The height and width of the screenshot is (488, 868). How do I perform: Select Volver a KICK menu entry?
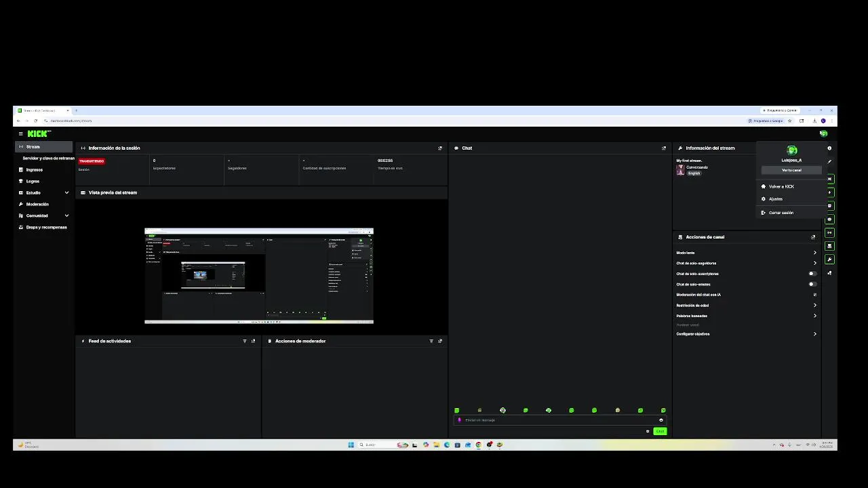click(781, 186)
